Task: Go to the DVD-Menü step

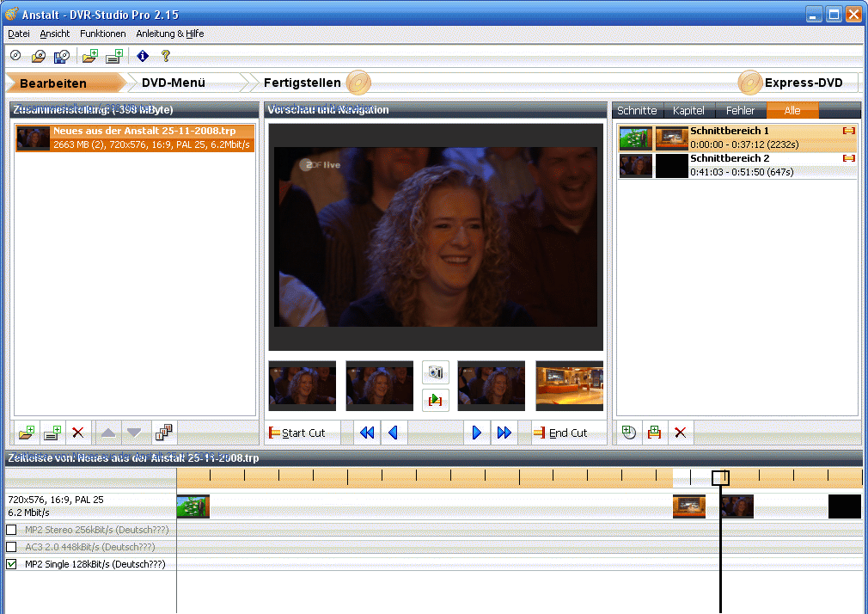Action: (174, 83)
